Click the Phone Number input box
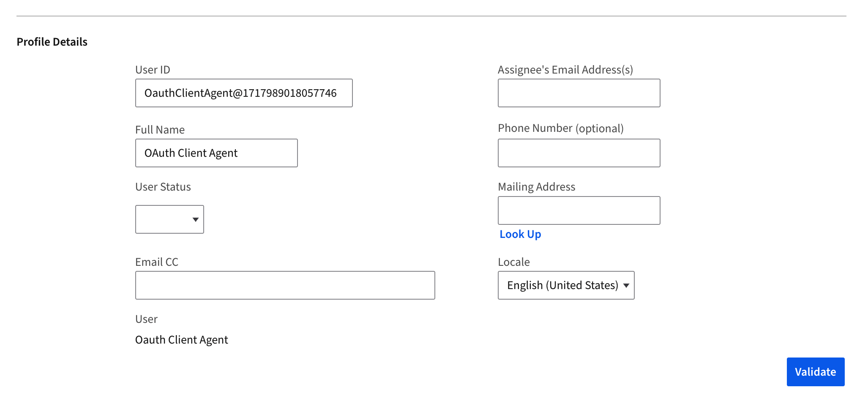This screenshot has height=404, width=868. point(579,153)
